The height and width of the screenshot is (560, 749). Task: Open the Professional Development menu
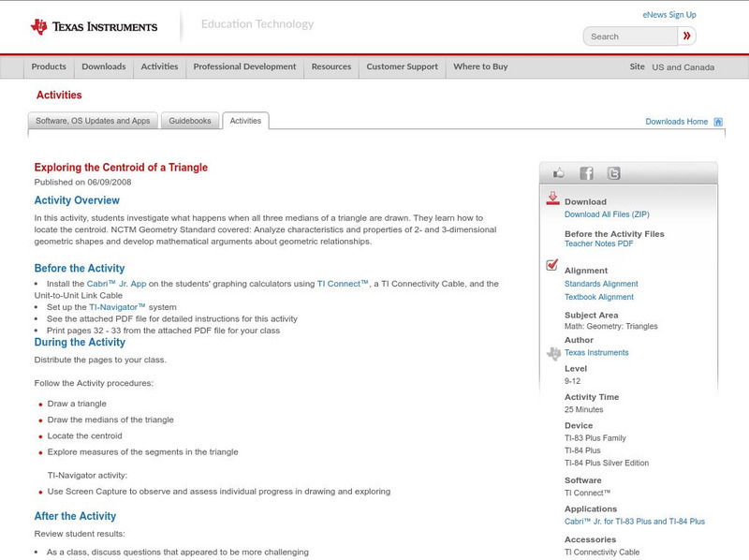[244, 66]
